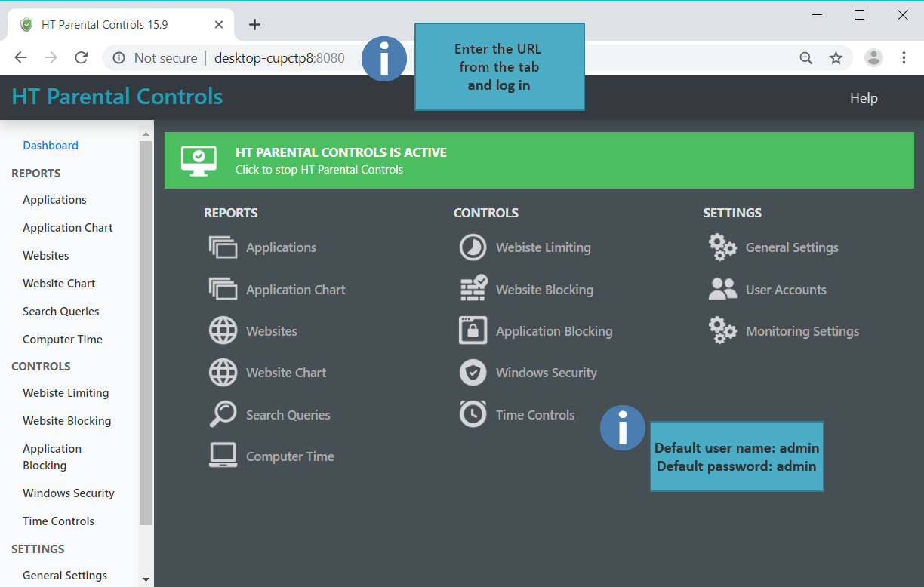Image resolution: width=924 pixels, height=587 pixels.
Task: Open the Application Blocking lock icon
Action: 473,331
